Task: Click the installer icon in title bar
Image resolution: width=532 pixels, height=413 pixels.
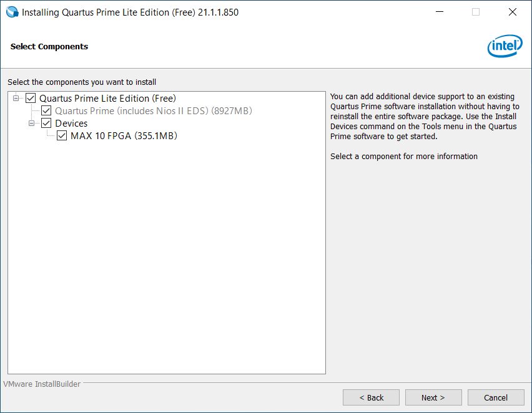Action: tap(12, 12)
